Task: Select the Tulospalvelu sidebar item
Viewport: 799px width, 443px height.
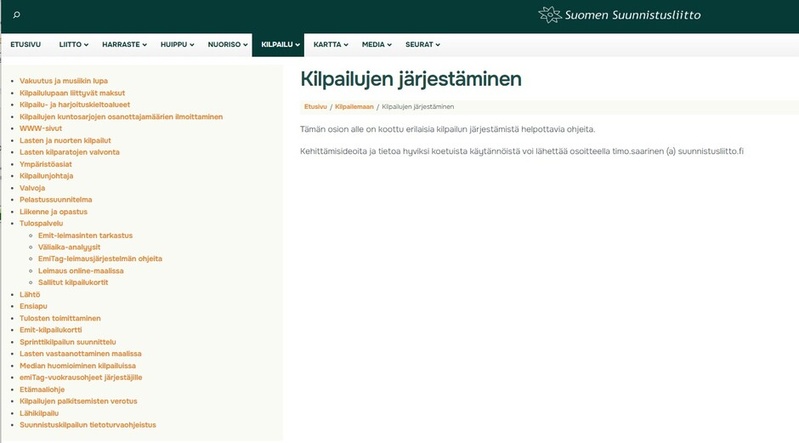Action: (41, 223)
